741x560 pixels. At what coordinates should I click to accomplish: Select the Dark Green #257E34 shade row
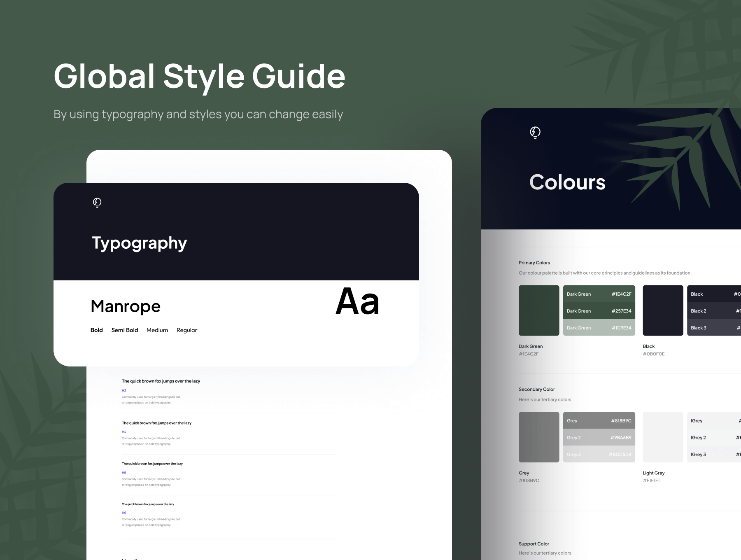click(599, 311)
